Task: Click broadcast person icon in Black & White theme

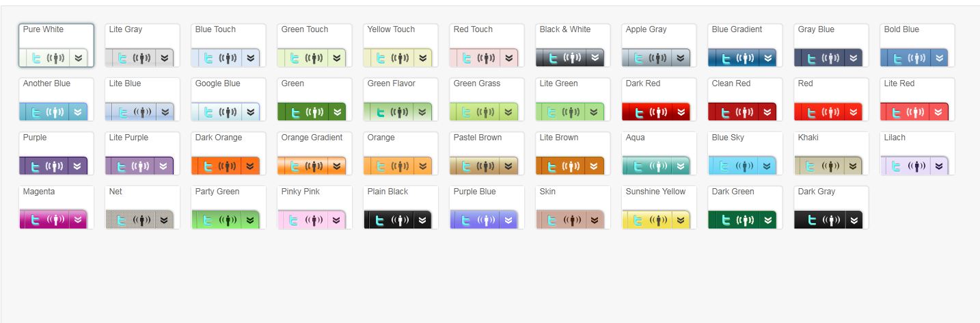Action: (572, 58)
